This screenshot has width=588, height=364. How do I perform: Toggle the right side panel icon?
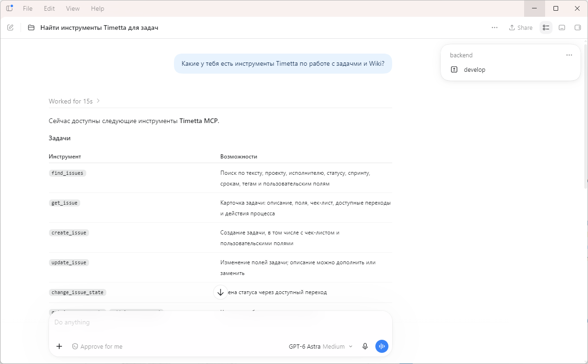(578, 27)
